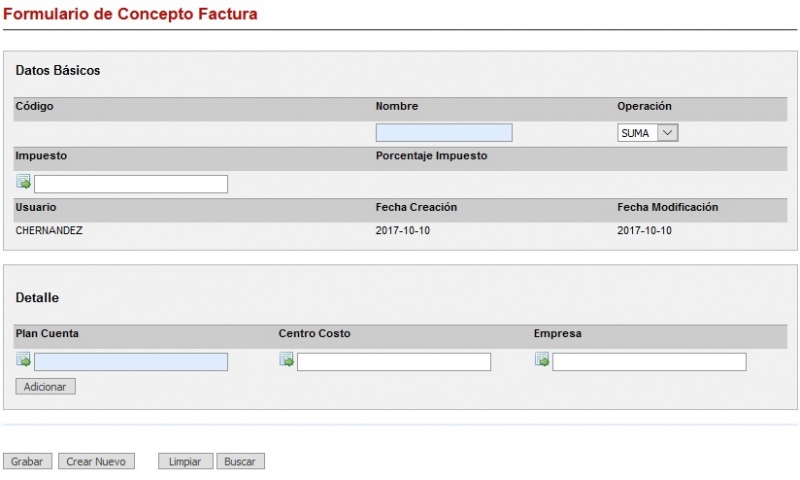The height and width of the screenshot is (480, 800).
Task: Click the Centro Costo text box
Action: [x=393, y=362]
